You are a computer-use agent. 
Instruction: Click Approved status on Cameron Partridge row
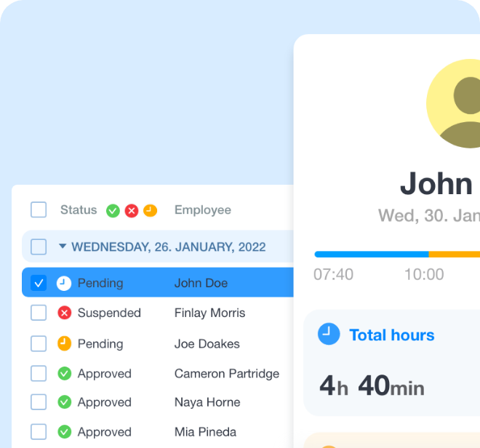pos(105,374)
